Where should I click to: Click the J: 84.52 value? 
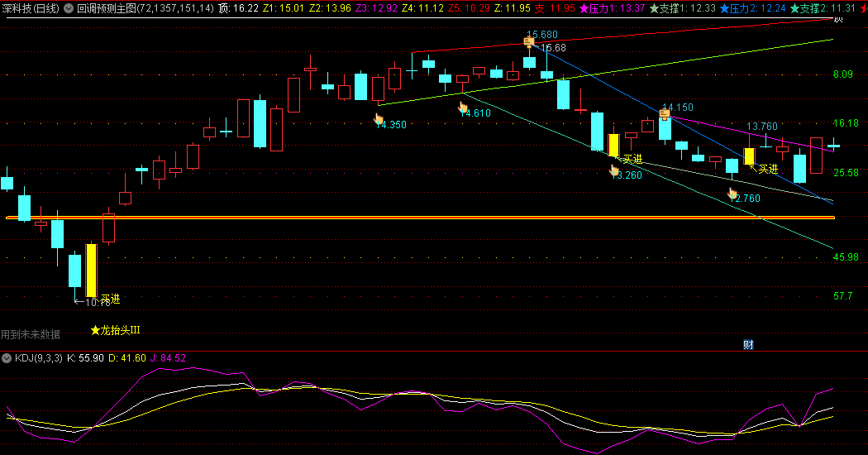[169, 358]
